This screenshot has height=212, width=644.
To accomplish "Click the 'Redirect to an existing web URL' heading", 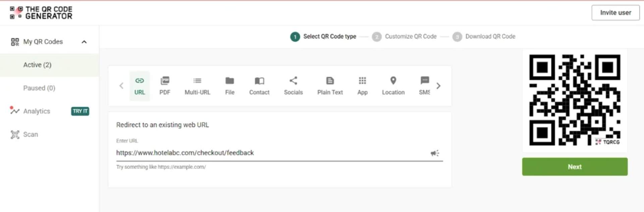I will [162, 125].
